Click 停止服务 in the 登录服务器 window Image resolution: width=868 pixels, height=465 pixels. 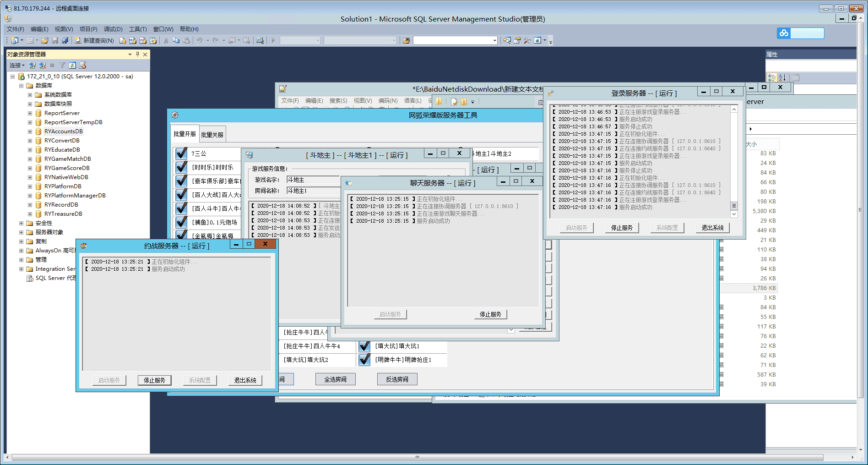pyautogui.click(x=621, y=228)
